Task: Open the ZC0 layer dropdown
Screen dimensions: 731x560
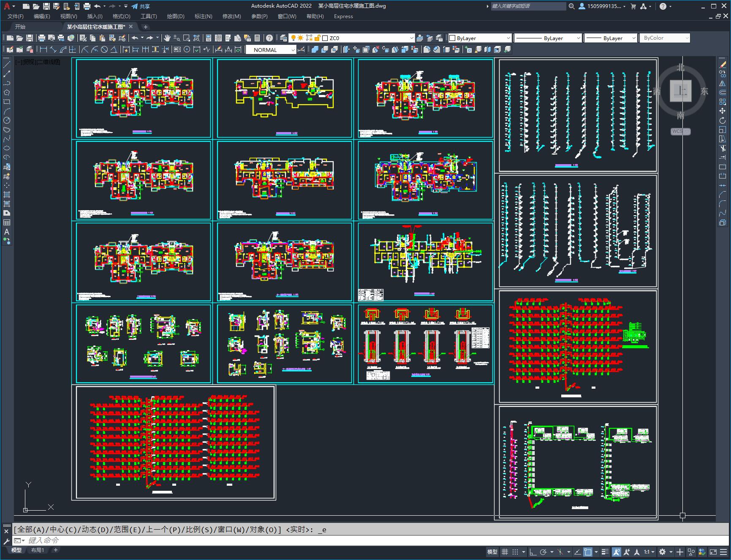Action: (x=368, y=38)
